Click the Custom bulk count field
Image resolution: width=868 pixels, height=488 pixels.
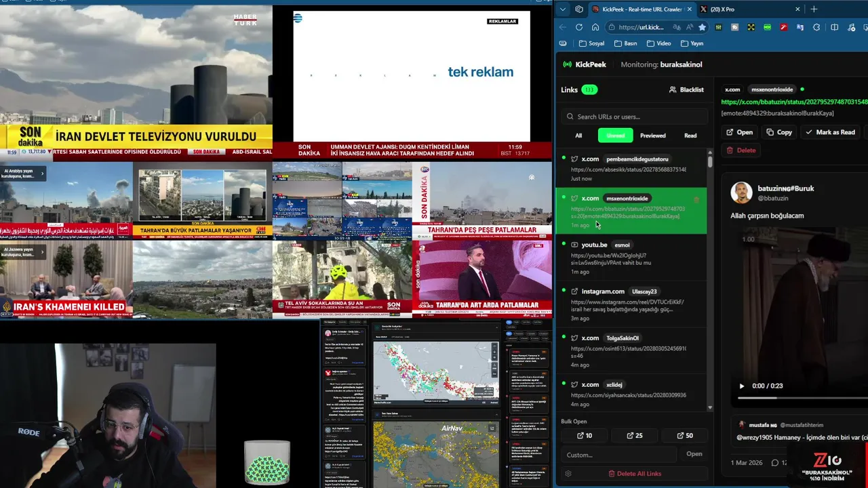[x=618, y=455]
